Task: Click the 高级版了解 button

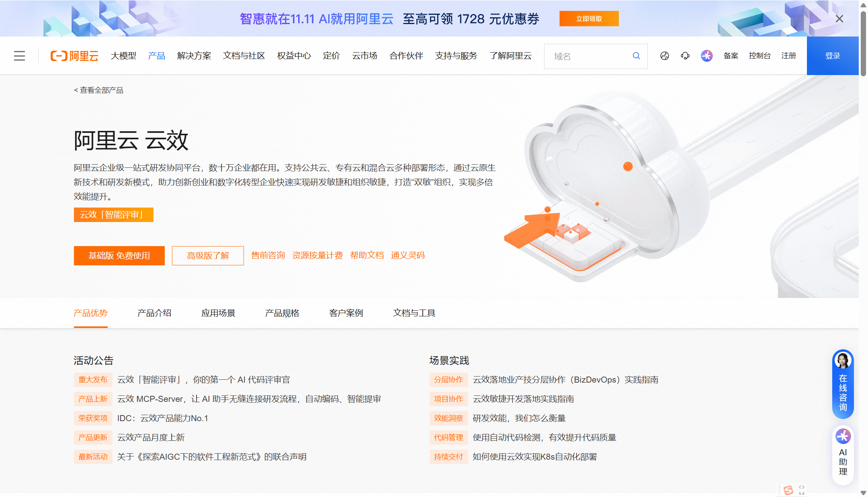Action: (208, 256)
